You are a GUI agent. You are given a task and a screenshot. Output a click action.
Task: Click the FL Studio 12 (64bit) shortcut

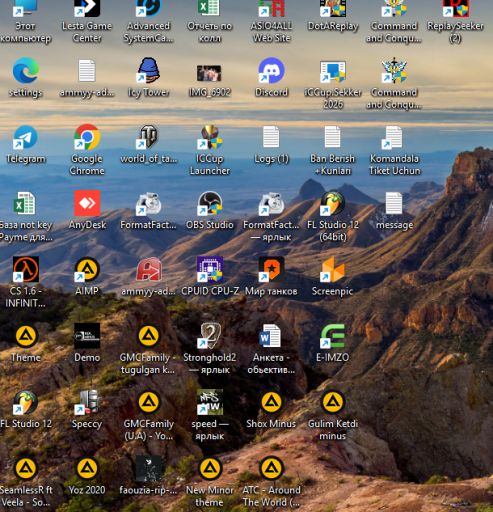click(333, 203)
